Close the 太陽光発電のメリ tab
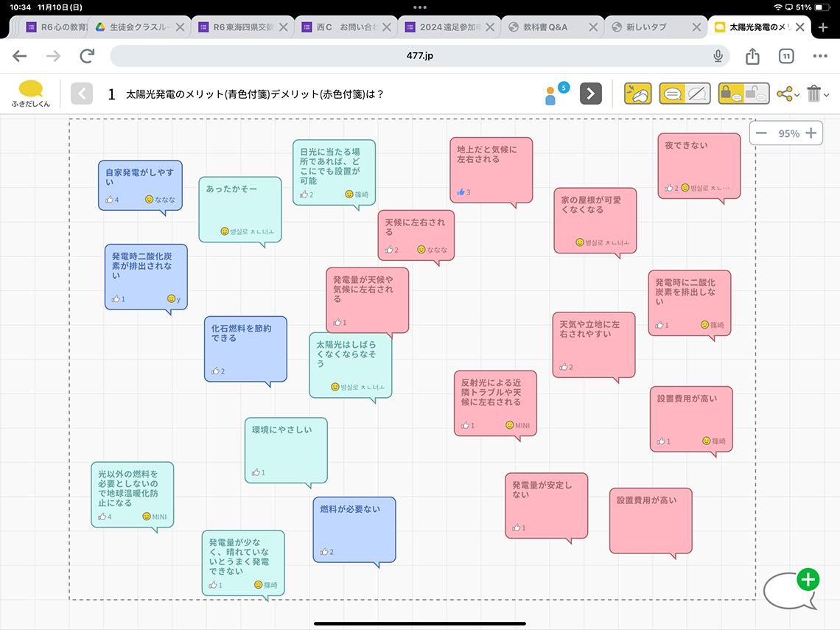Image resolution: width=840 pixels, height=630 pixels. [799, 27]
